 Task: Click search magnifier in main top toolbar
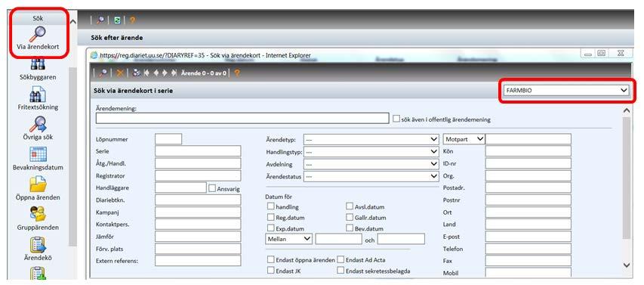[100, 20]
